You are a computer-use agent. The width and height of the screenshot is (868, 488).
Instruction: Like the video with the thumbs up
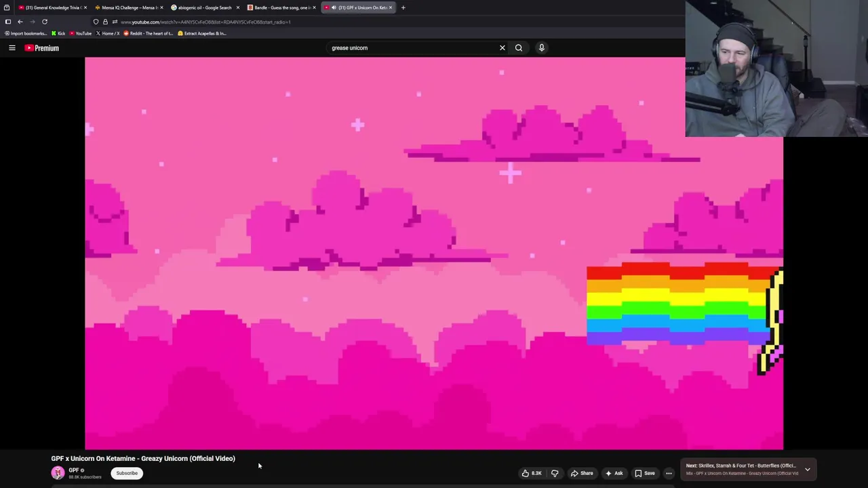coord(532,473)
